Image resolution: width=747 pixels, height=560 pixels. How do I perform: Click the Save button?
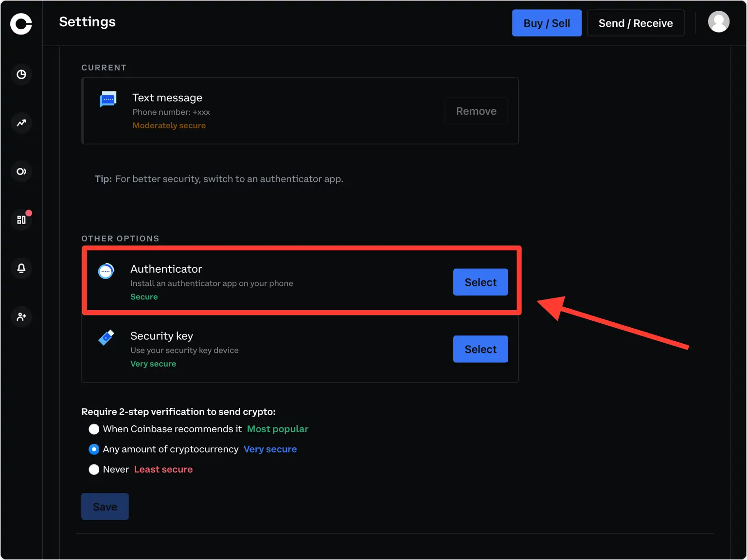click(105, 507)
